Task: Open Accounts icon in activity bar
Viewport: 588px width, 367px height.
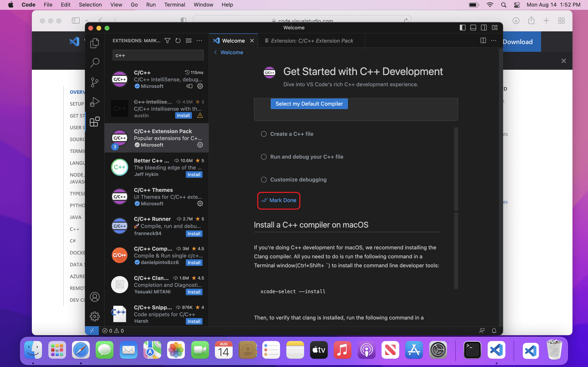Action: [x=95, y=297]
